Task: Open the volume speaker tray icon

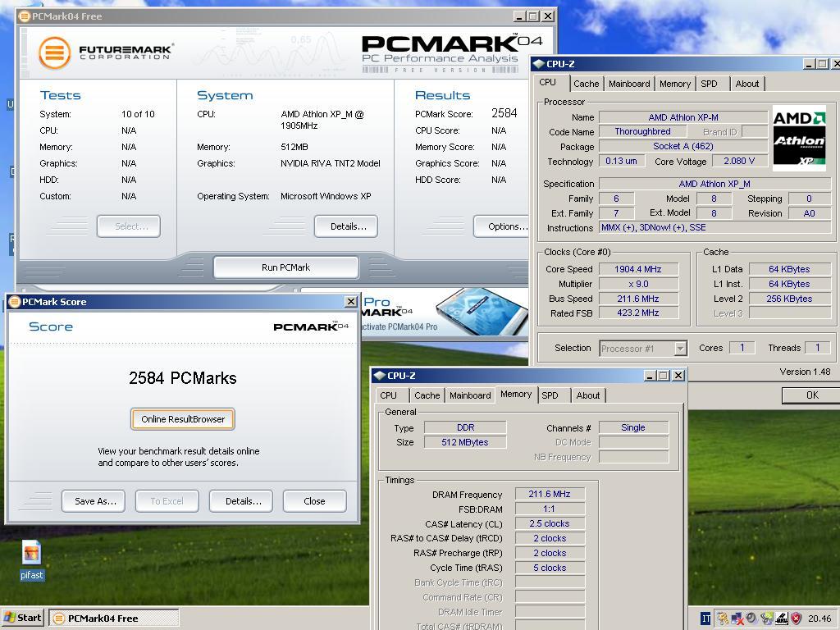Action: tap(751, 619)
